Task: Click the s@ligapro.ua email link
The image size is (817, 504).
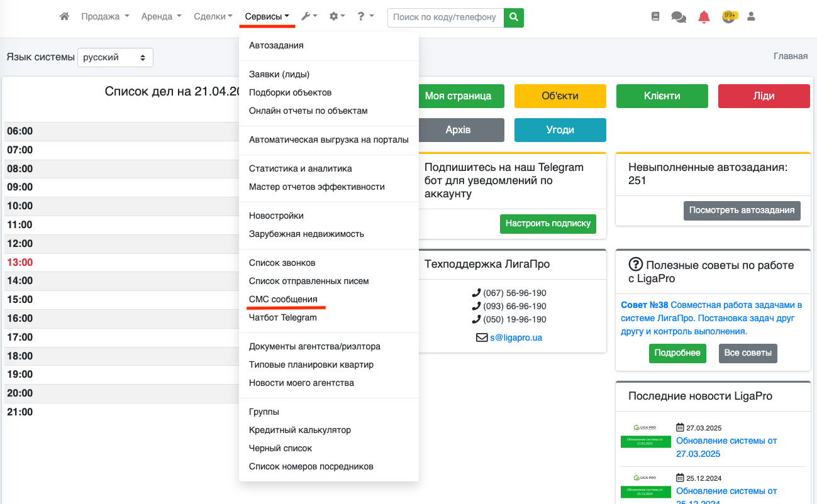Action: pyautogui.click(x=516, y=337)
